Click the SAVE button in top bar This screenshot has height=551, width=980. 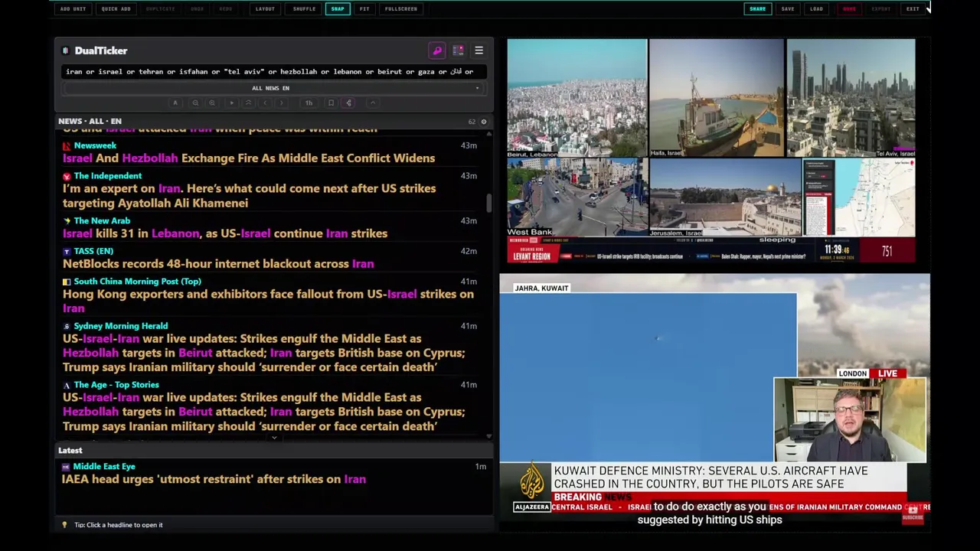(x=788, y=9)
